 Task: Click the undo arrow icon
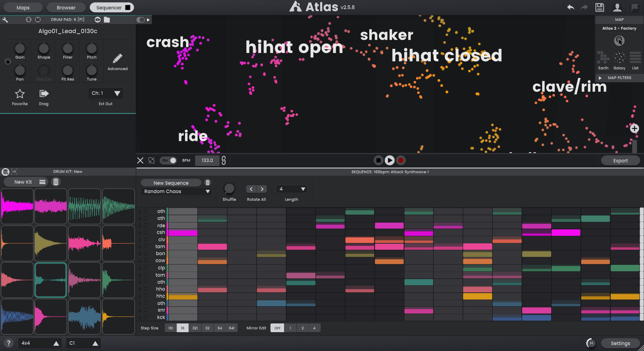tap(571, 7)
